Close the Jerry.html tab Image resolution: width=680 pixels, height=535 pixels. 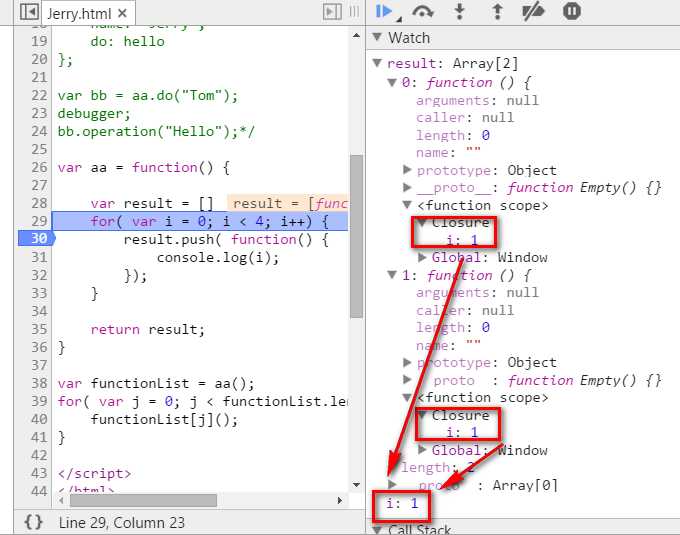point(122,13)
